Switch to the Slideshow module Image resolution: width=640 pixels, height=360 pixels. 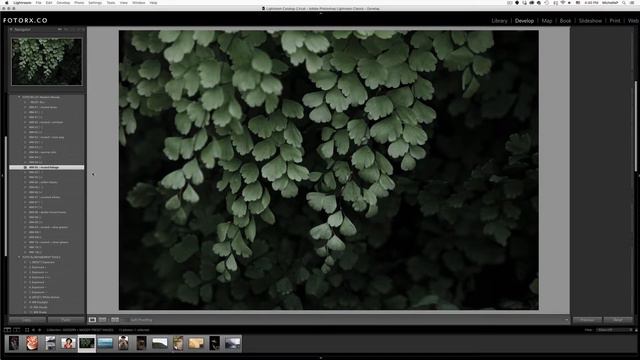coord(590,21)
